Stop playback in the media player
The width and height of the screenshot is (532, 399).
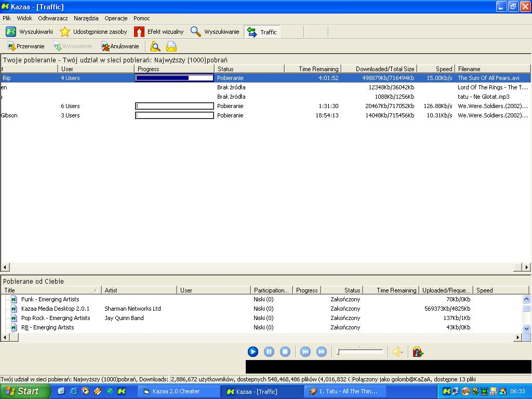click(x=285, y=352)
